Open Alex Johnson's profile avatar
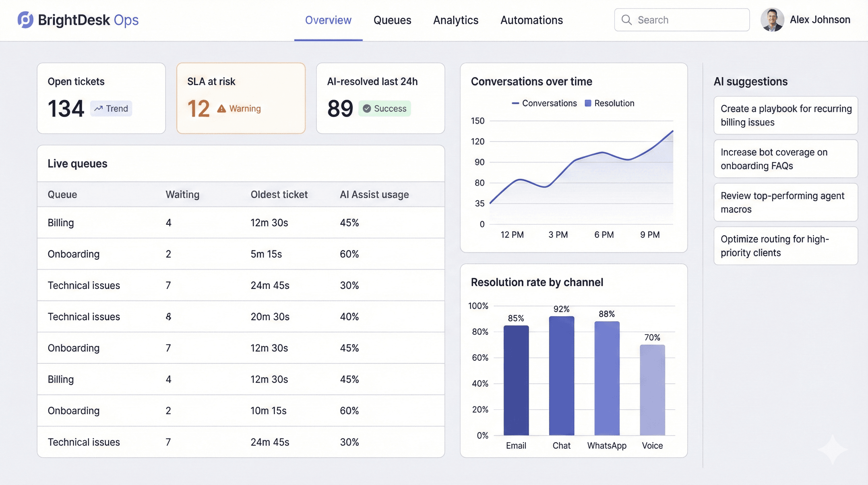Viewport: 868px width, 485px height. (x=772, y=20)
